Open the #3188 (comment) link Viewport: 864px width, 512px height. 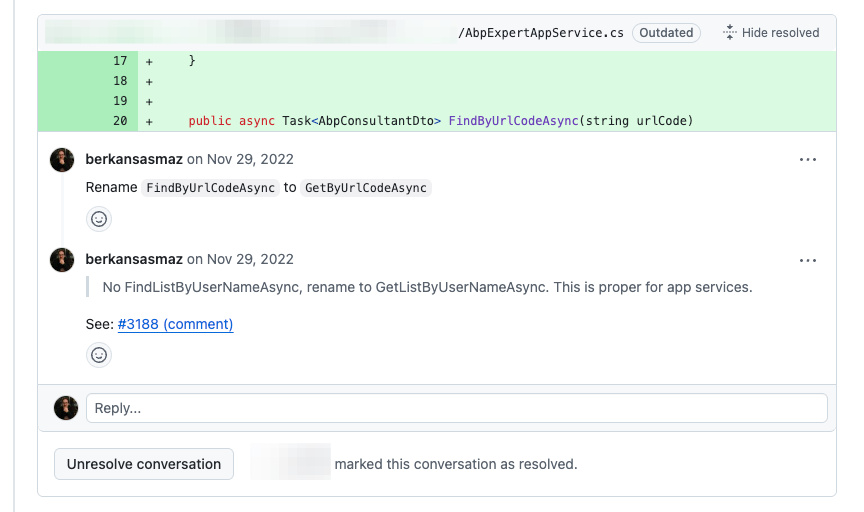175,324
